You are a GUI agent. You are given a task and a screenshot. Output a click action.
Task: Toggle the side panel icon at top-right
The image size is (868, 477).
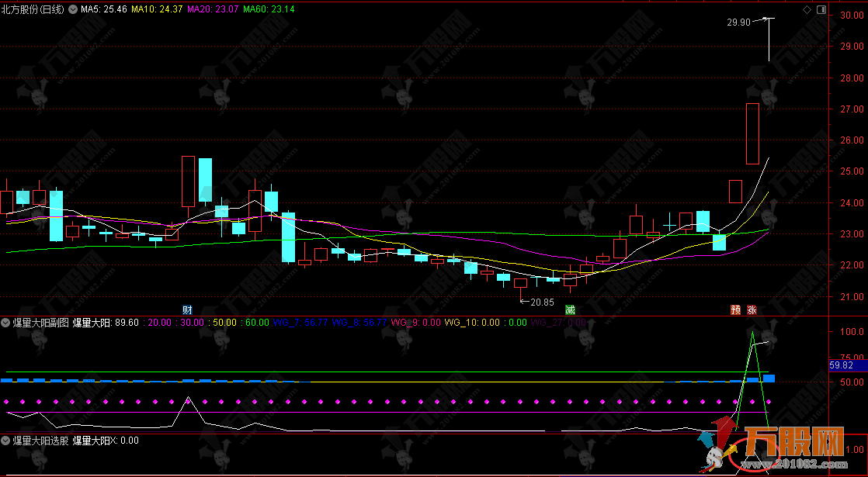[x=821, y=9]
